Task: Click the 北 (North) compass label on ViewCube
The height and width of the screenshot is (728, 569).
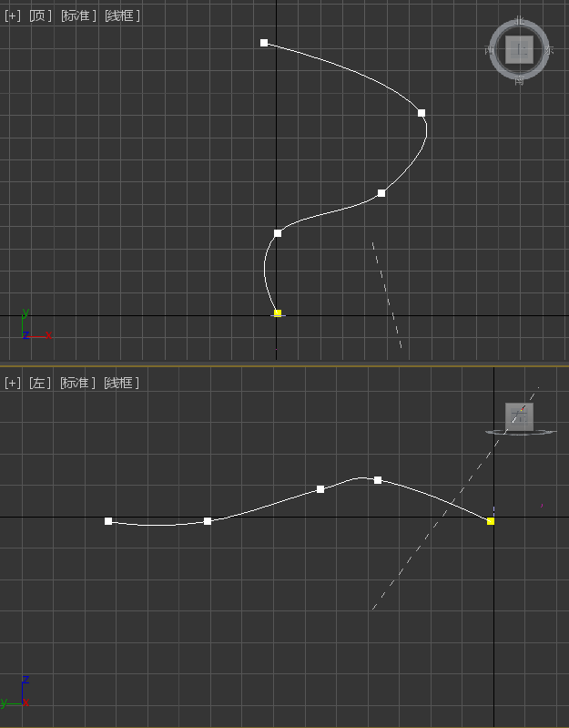Action: 519,21
